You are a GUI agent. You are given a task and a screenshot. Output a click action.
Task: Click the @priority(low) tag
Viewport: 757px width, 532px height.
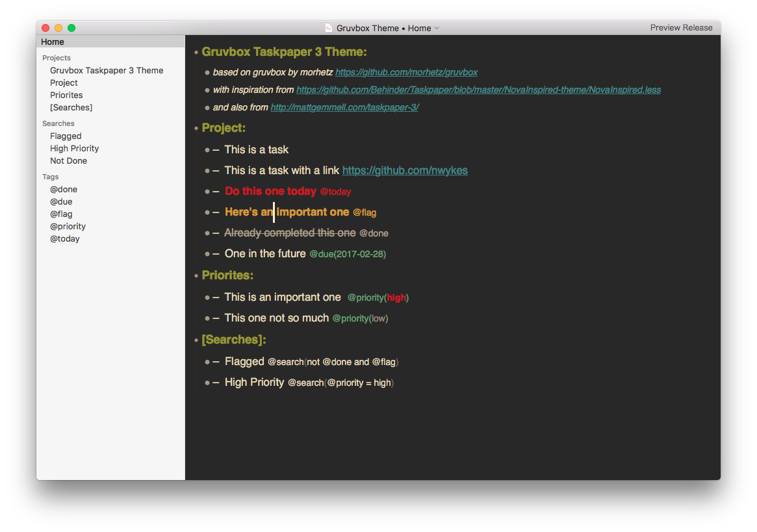360,318
